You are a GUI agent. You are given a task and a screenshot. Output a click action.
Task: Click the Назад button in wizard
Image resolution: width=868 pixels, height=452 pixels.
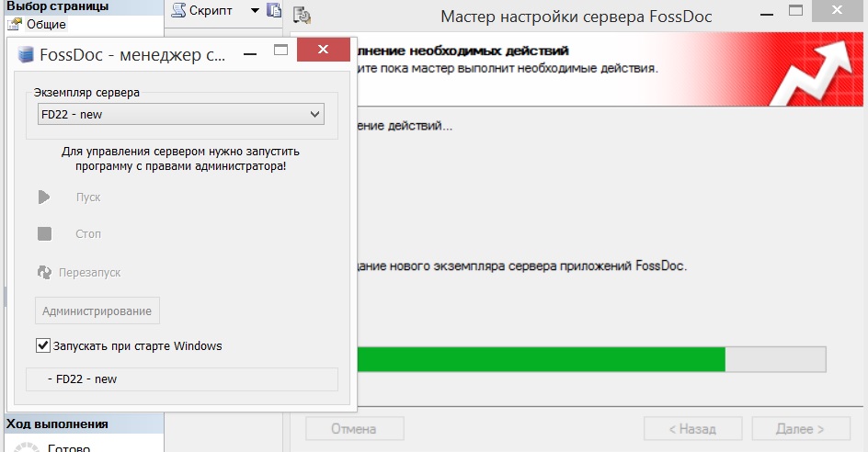(692, 429)
